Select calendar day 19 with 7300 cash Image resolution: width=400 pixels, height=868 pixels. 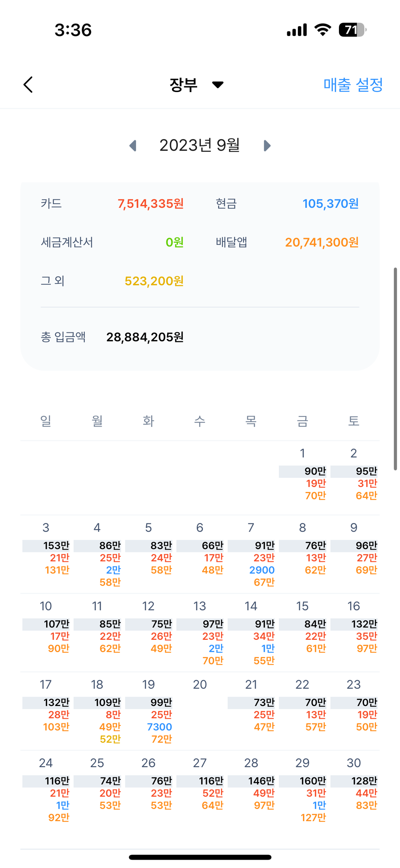tap(148, 685)
